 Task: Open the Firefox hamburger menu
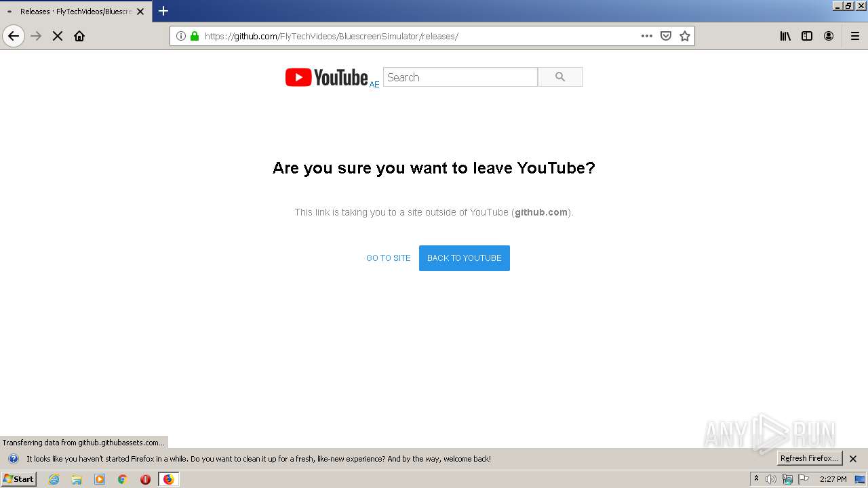(x=854, y=36)
